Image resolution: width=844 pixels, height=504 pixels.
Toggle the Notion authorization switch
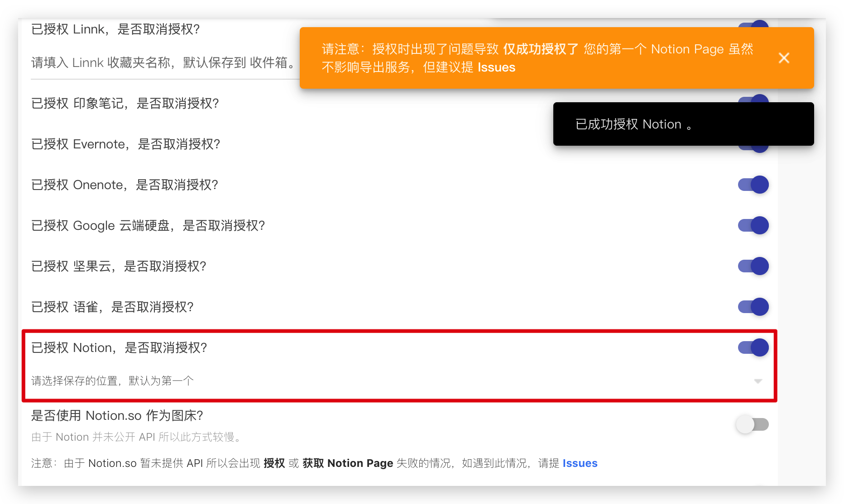click(x=753, y=347)
